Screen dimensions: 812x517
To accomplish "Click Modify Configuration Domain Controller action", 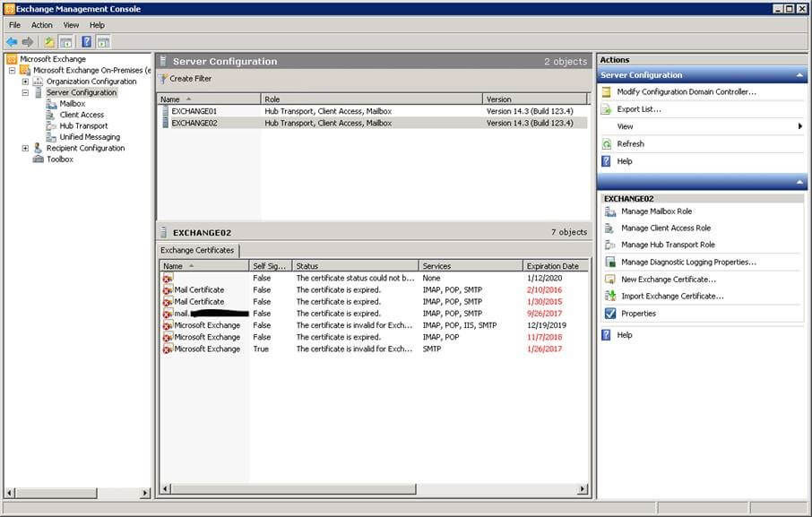I will [687, 92].
